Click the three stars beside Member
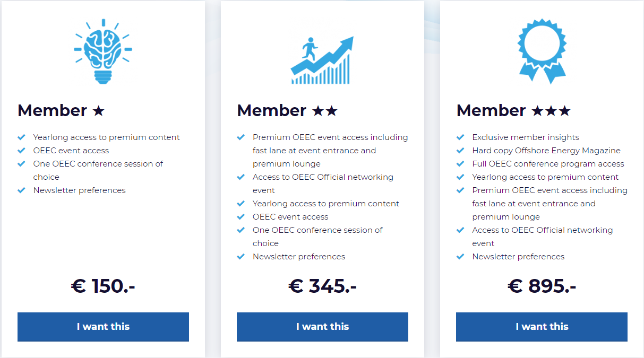The image size is (644, 358). [551, 111]
